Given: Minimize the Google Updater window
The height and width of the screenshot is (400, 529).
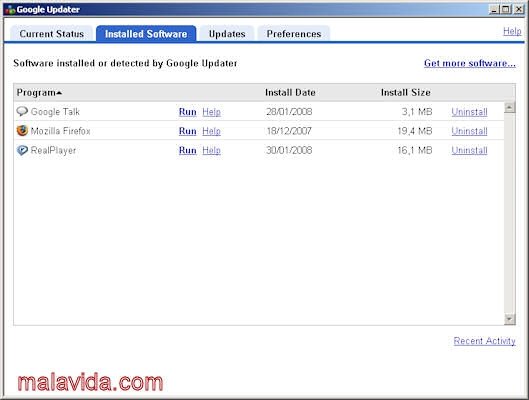Looking at the screenshot, I should (x=494, y=9).
